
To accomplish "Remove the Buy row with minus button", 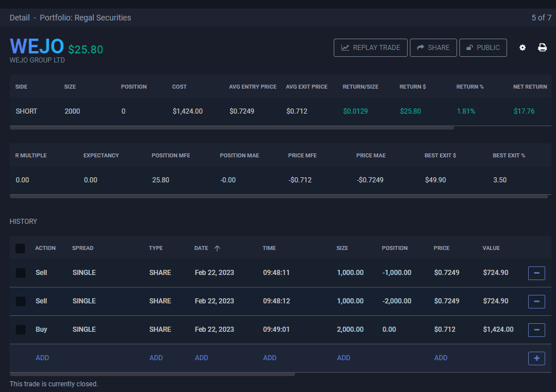I will coord(536,330).
